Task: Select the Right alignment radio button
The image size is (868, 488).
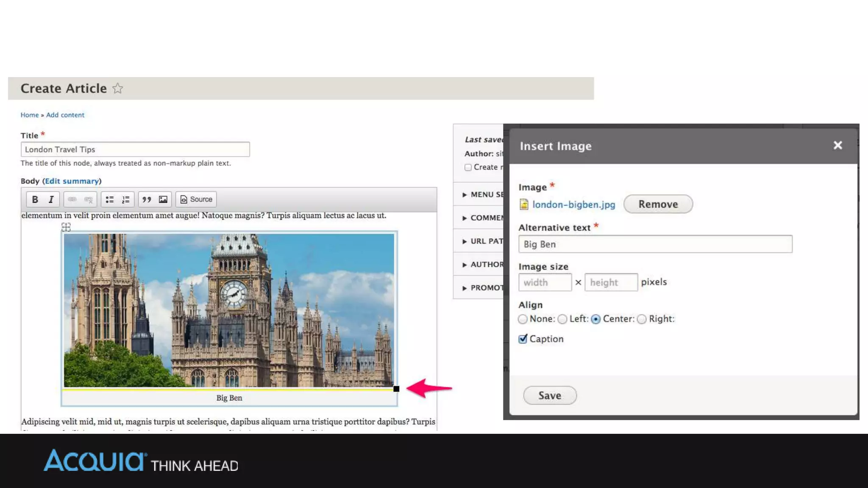Action: click(642, 319)
